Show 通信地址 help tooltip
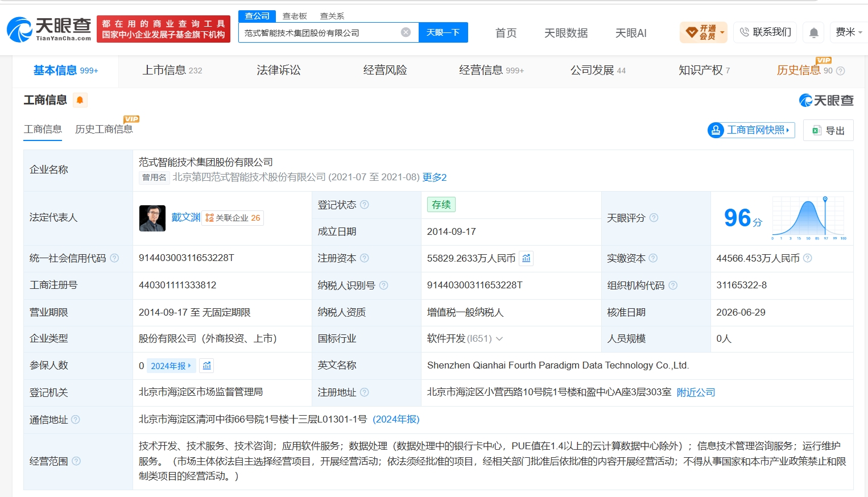The image size is (868, 497). point(76,420)
